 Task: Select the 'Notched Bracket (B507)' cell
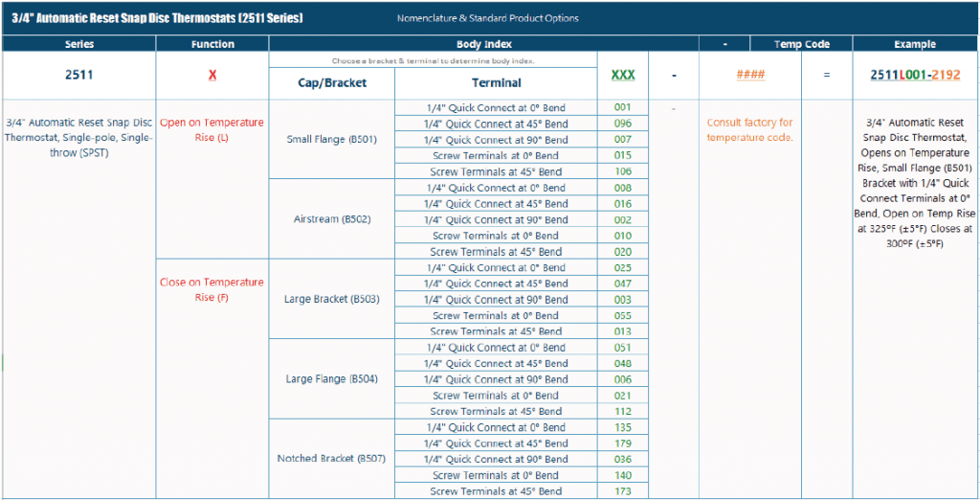(331, 459)
